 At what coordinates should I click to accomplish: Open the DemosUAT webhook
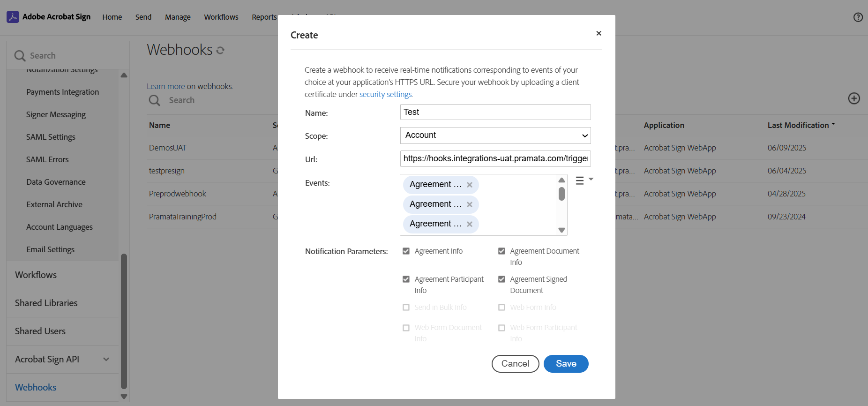[x=168, y=148]
